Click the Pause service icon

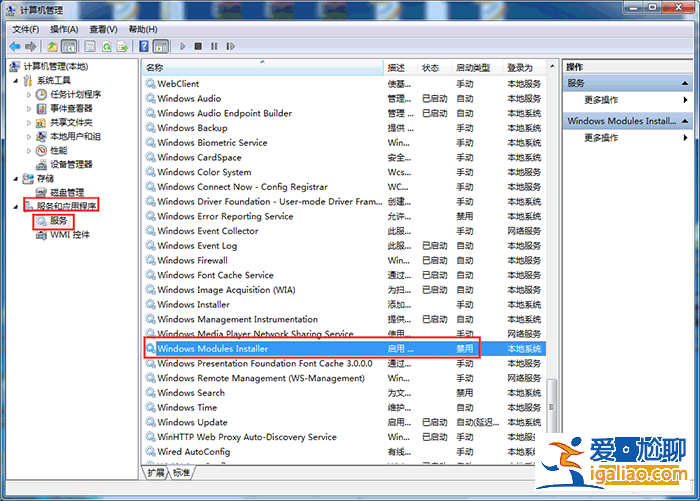tap(214, 46)
